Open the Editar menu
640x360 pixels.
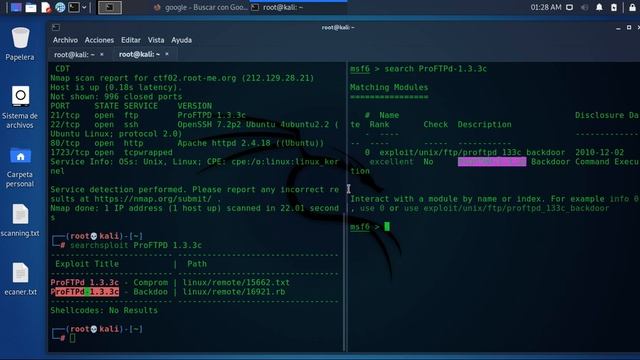pyautogui.click(x=131, y=40)
